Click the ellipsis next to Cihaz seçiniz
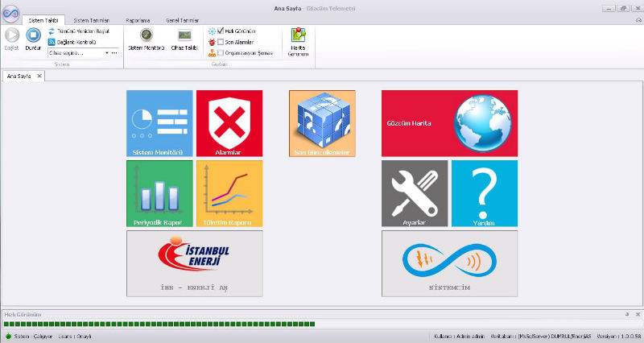The width and height of the screenshot is (644, 343). [115, 52]
